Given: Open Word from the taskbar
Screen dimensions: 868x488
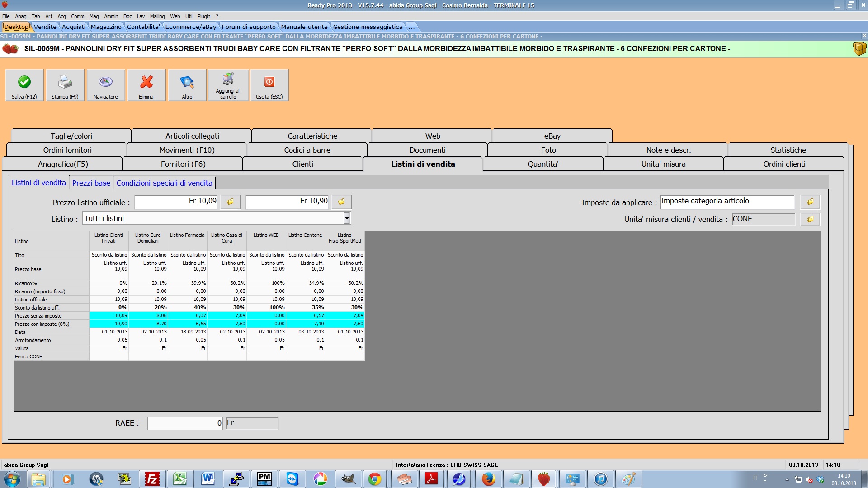Looking at the screenshot, I should tap(208, 479).
